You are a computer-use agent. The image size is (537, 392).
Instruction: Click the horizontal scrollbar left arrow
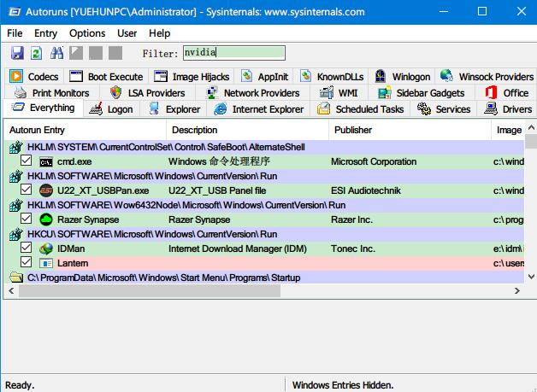tap(11, 290)
